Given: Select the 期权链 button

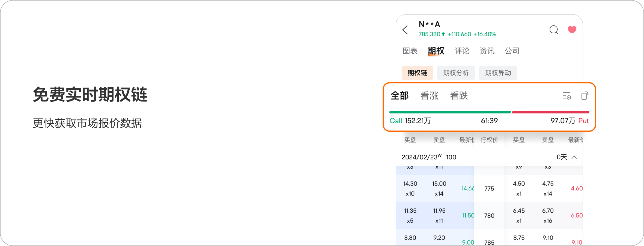Looking at the screenshot, I should (x=417, y=73).
